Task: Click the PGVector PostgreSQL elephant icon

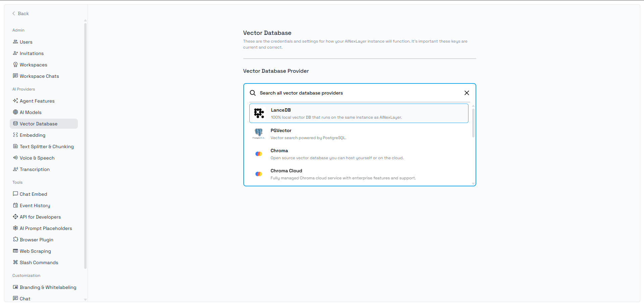Action: [x=258, y=133]
